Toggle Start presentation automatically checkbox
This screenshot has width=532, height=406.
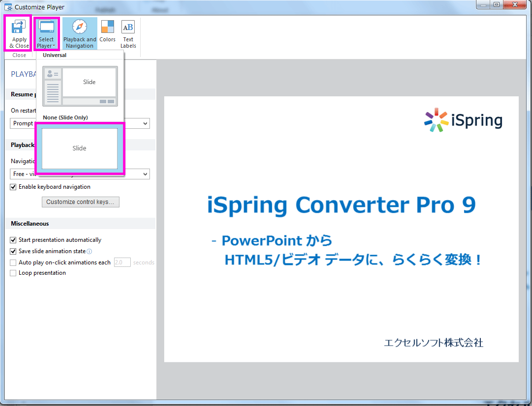point(13,240)
